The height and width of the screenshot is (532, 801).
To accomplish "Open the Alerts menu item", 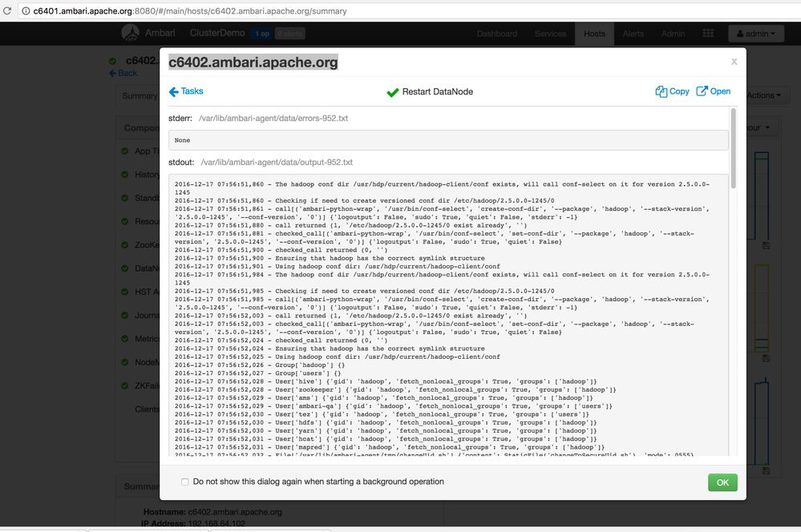I will (633, 33).
